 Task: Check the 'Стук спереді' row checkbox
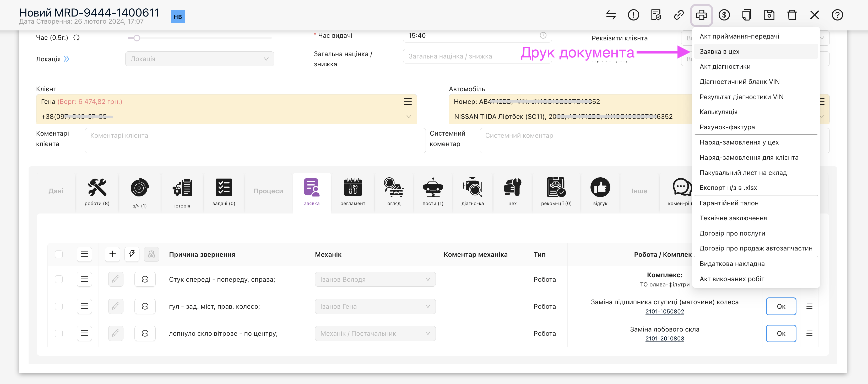[59, 279]
